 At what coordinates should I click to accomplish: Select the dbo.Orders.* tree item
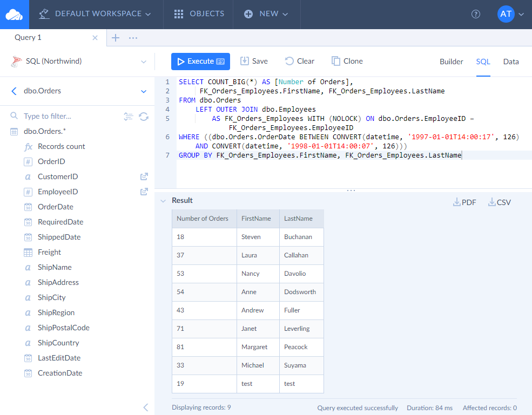tap(45, 132)
